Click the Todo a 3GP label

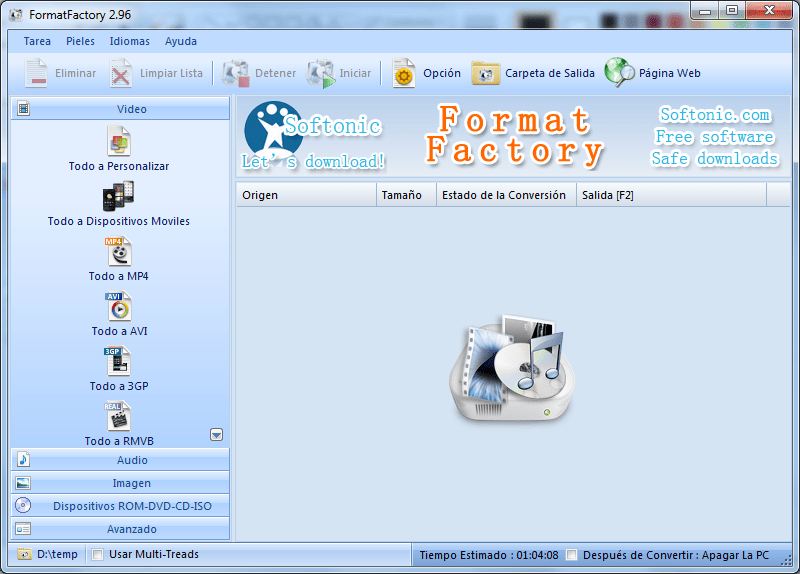(x=119, y=386)
